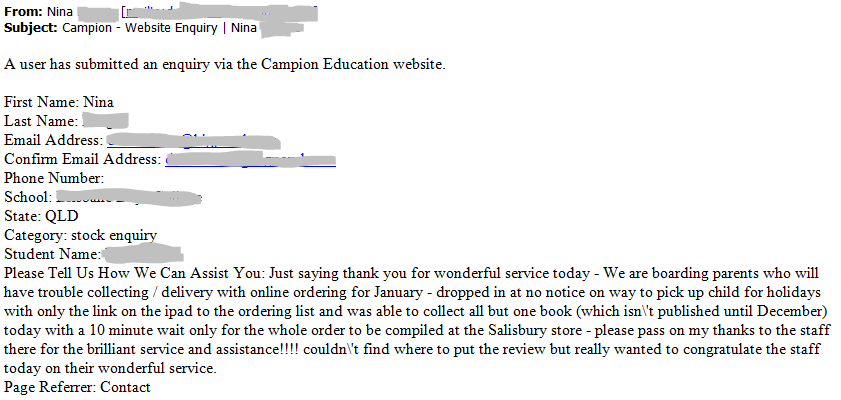The image size is (841, 400).
Task: Click the Page Referrer value Contact
Action: [126, 387]
